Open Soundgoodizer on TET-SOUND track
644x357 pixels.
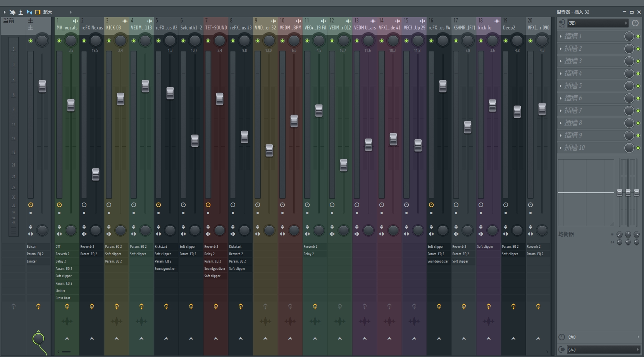point(216,269)
